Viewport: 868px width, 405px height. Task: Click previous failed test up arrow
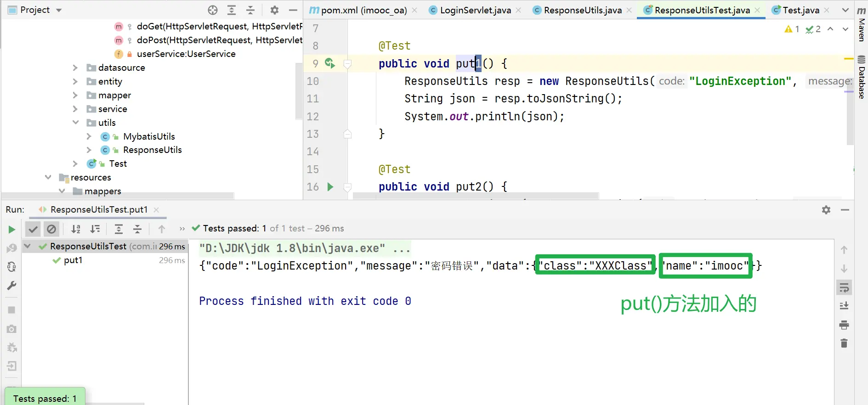pyautogui.click(x=162, y=229)
